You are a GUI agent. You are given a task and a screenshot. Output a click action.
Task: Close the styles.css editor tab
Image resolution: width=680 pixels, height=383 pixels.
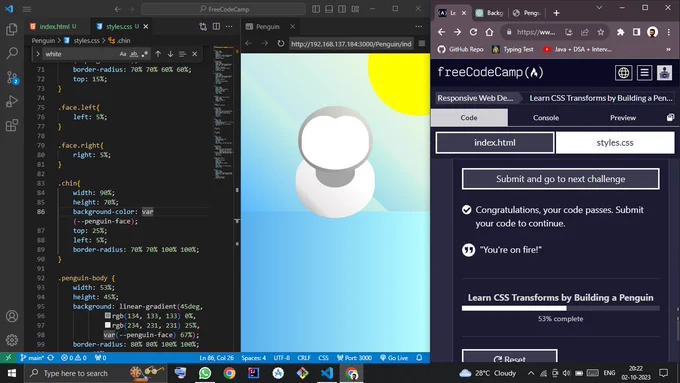[146, 26]
